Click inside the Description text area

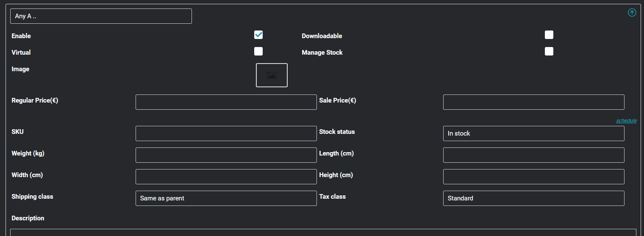tap(323, 233)
